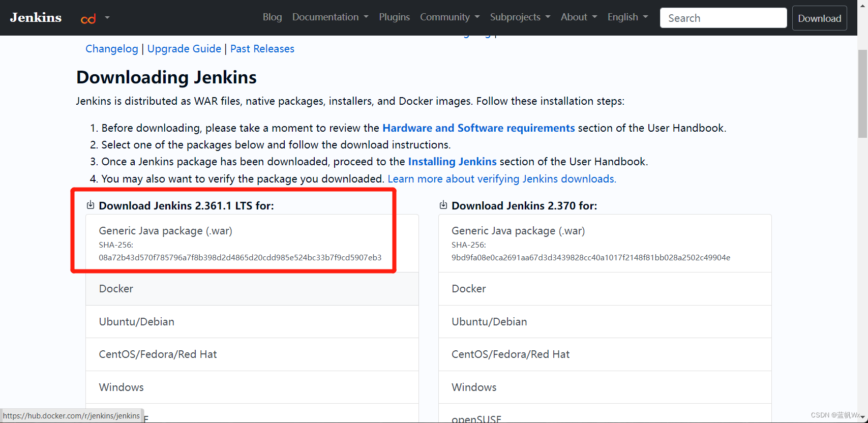This screenshot has width=868, height=423.
Task: Open the Blog menu item
Action: (272, 17)
